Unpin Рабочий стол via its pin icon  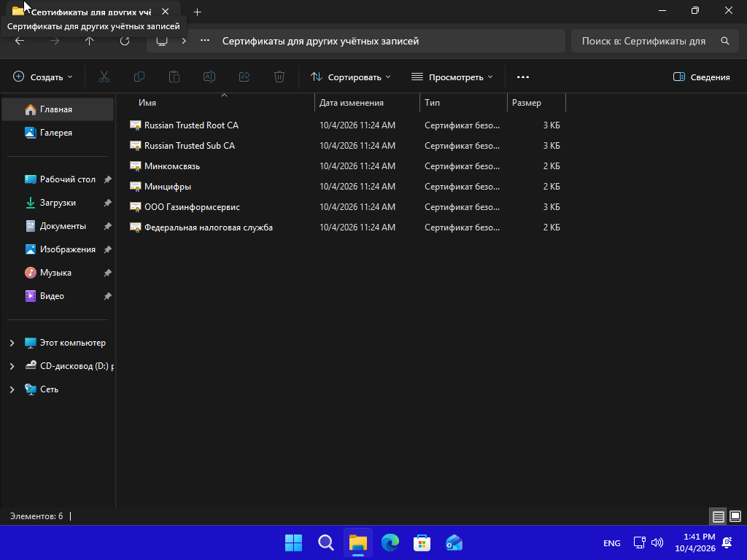coord(108,179)
